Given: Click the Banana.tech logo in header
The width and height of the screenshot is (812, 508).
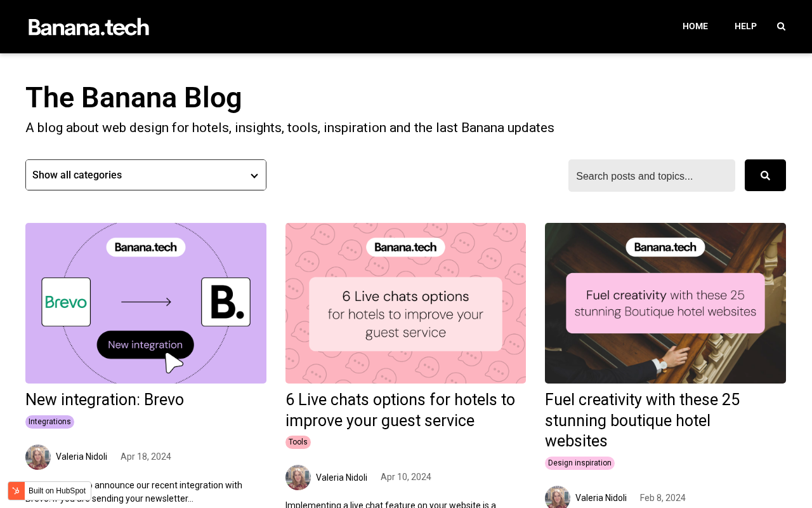Looking at the screenshot, I should [x=89, y=27].
